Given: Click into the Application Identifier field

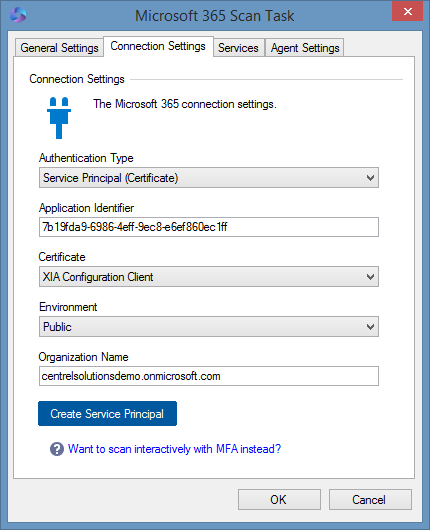Looking at the screenshot, I should [x=209, y=227].
